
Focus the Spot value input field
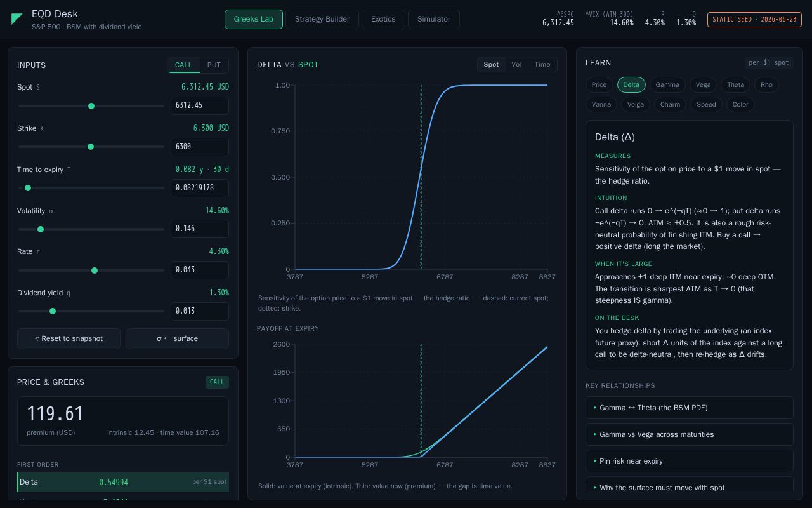pos(200,105)
